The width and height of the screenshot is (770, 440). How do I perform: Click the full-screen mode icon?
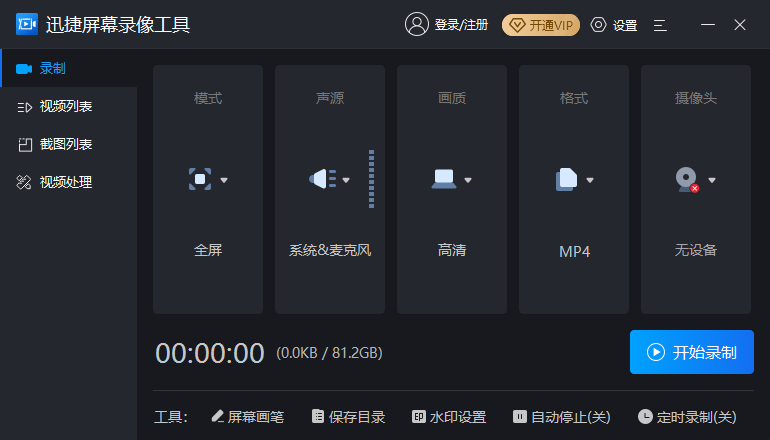(x=200, y=179)
